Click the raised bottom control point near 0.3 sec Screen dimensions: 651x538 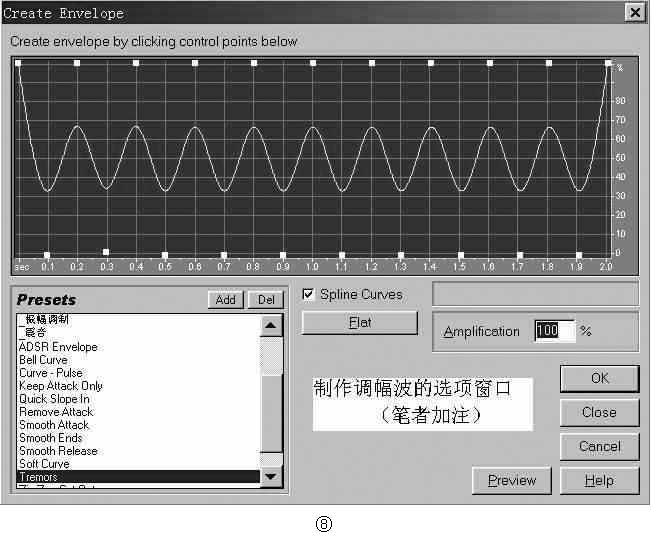tap(106, 252)
